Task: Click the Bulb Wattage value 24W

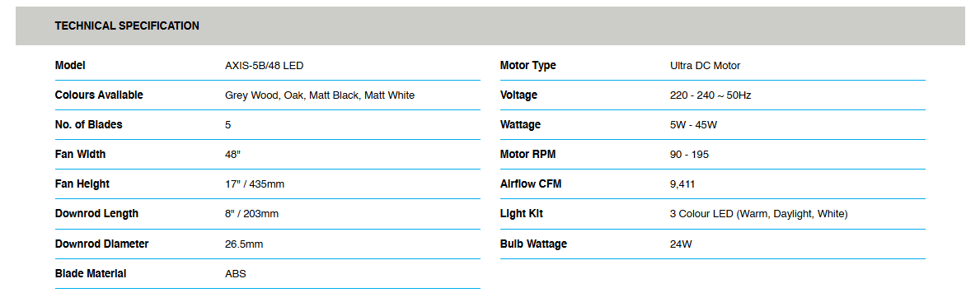Action: click(681, 244)
